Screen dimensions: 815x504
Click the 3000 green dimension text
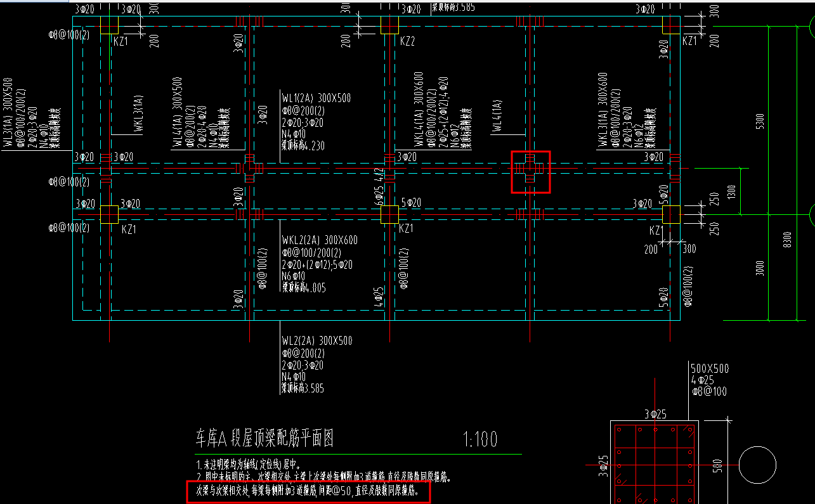pyautogui.click(x=761, y=267)
